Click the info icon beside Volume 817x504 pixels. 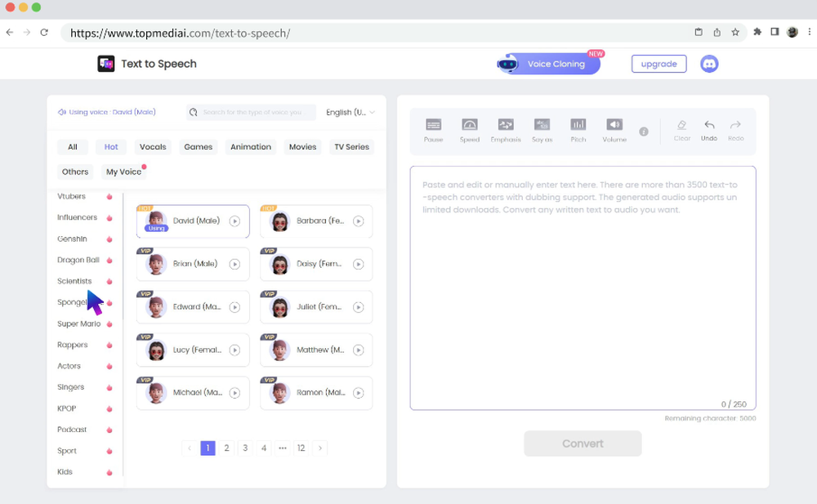pyautogui.click(x=645, y=131)
